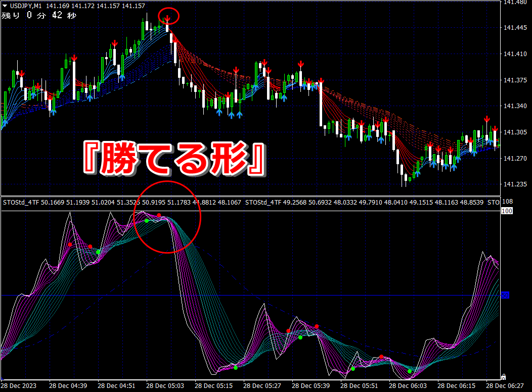
Task: Click the 28 Dec 06:27 time label
Action: pos(505,385)
